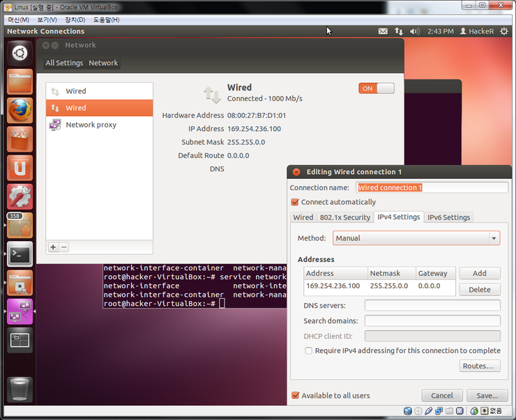Screen dimensions: 516x420
Task: Open the Method dropdown set to Manual
Action: point(416,238)
